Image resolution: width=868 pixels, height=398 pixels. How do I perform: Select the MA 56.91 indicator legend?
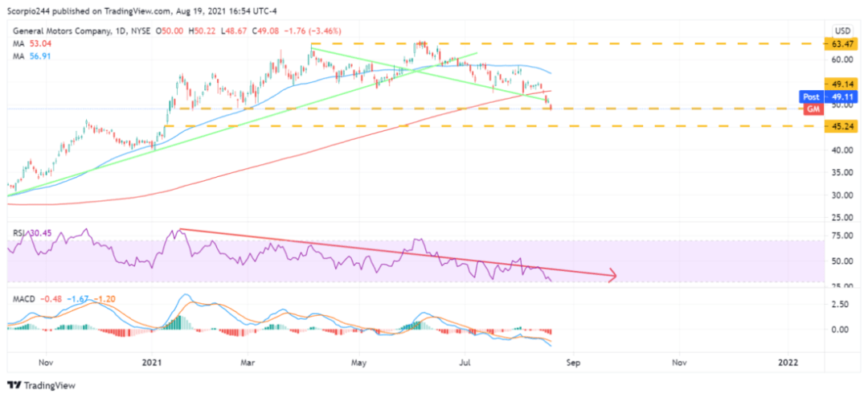point(31,56)
